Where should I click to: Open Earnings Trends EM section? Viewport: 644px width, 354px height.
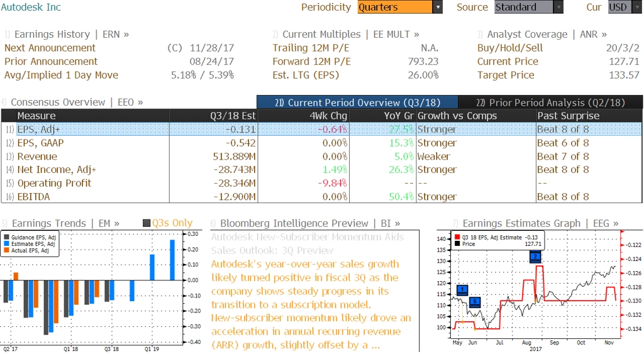61,223
